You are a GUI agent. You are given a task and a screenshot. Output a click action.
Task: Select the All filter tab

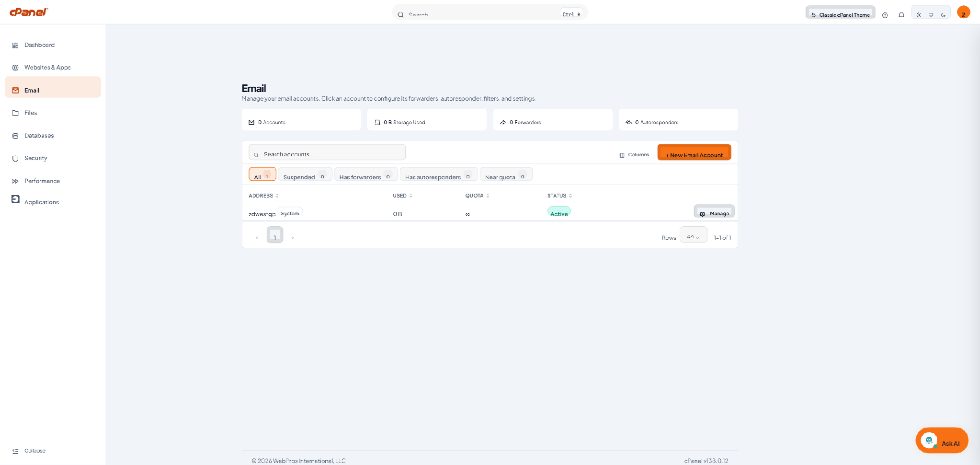coord(262,174)
